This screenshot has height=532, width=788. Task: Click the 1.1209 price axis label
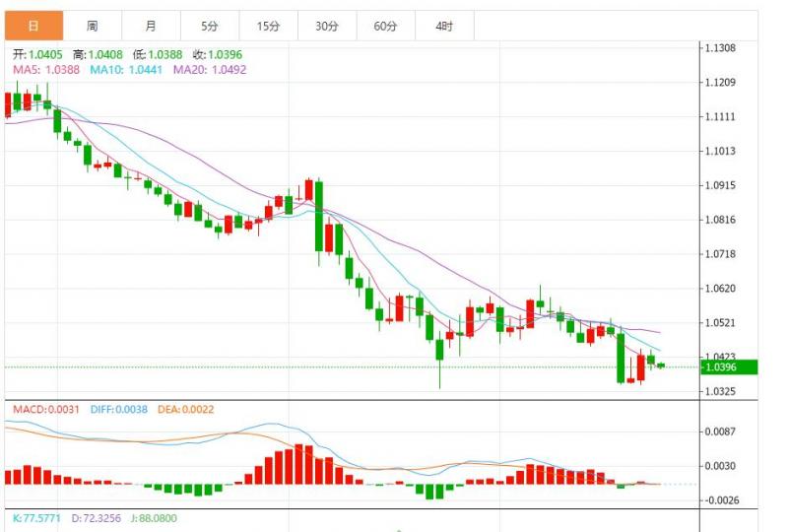[x=720, y=82]
